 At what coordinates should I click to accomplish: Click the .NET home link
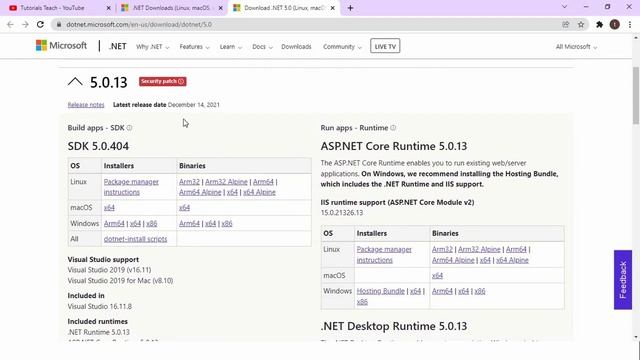coord(118,47)
